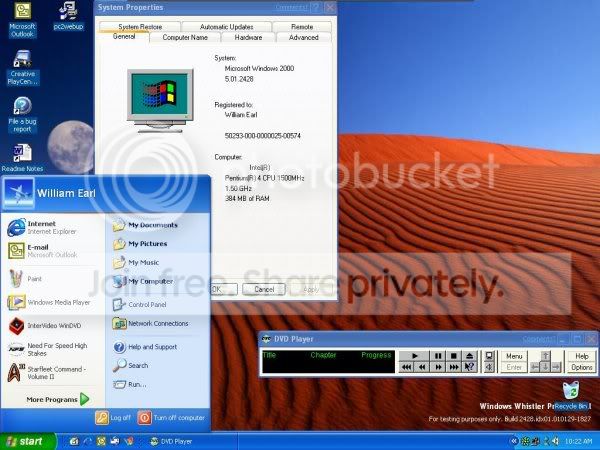Open the File a bug report shortcut
This screenshot has height=450, width=600.
[22, 115]
